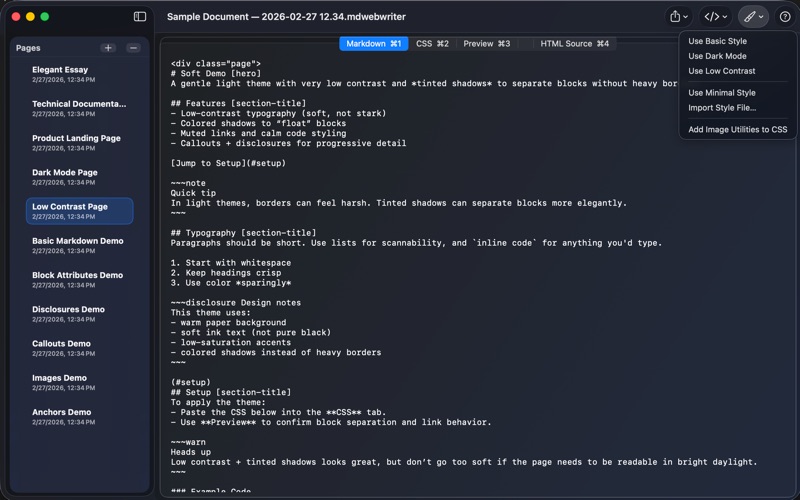This screenshot has width=800, height=500.
Task: Choose Use Dark Mode menu item
Action: coord(717,56)
